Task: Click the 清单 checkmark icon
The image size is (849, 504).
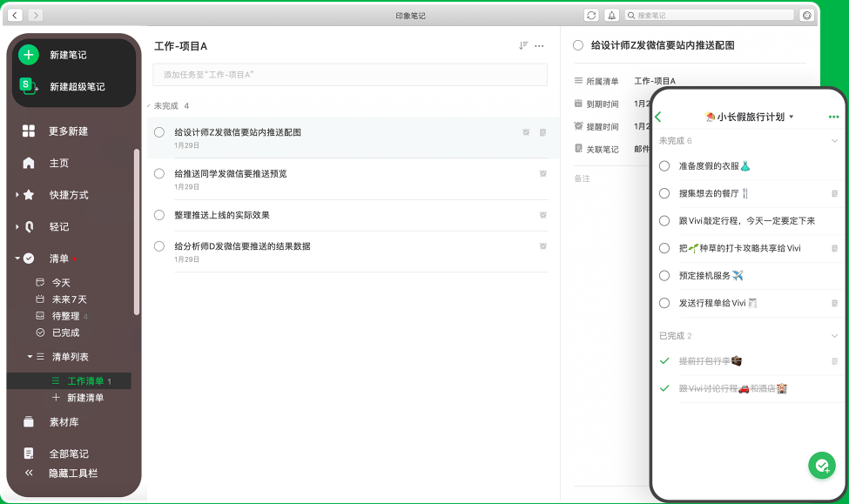Action: point(29,259)
